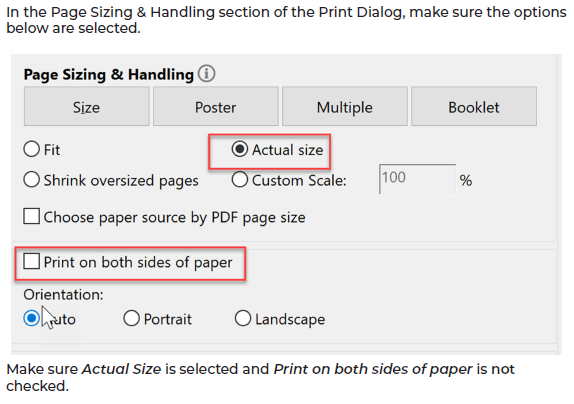574x404 pixels.
Task: Choose Shrink oversized pages option
Action: [x=31, y=180]
